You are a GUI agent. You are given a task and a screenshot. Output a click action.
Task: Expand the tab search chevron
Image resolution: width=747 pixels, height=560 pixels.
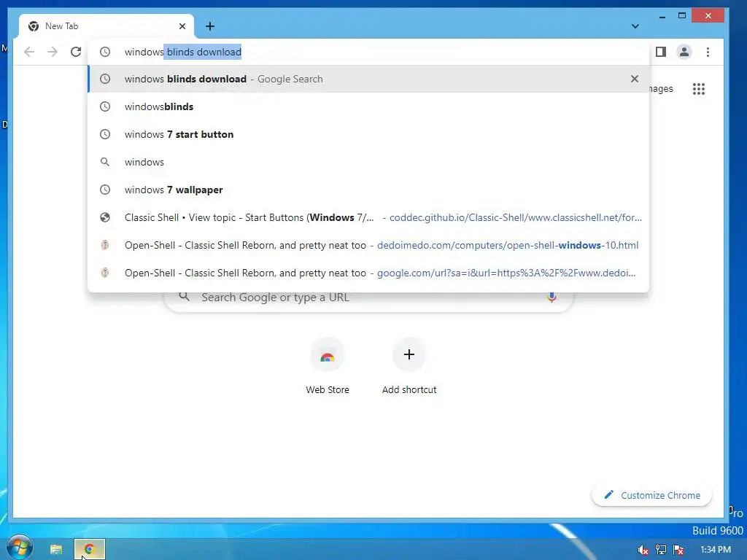pyautogui.click(x=635, y=26)
